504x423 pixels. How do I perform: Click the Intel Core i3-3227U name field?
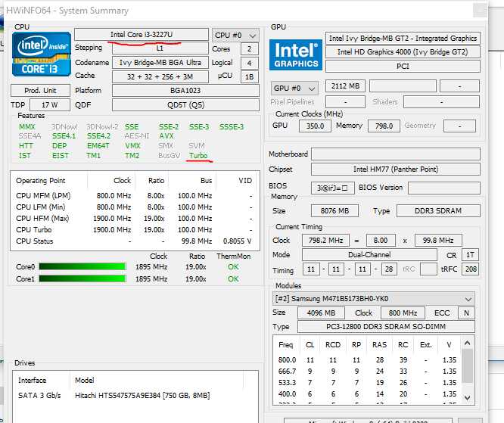pyautogui.click(x=141, y=35)
